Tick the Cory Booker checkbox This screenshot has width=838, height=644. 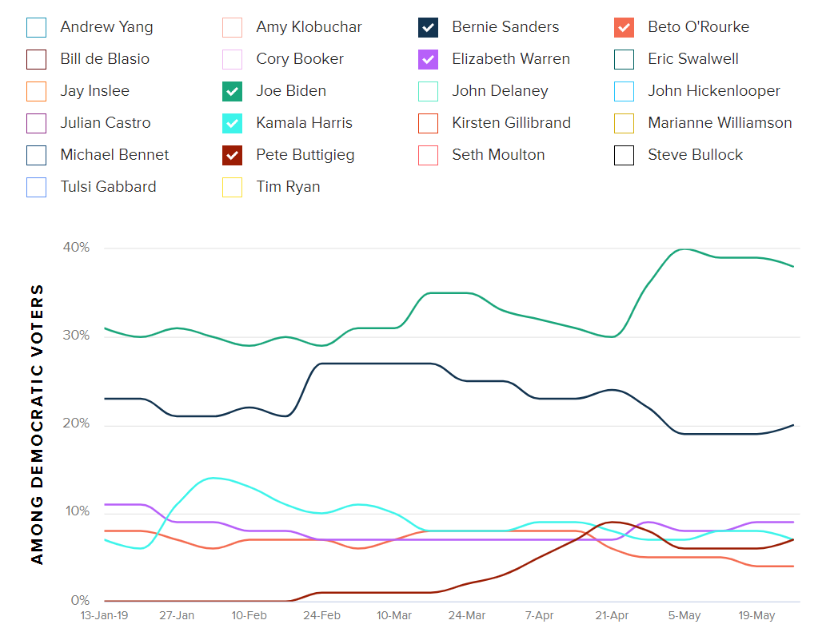233,59
